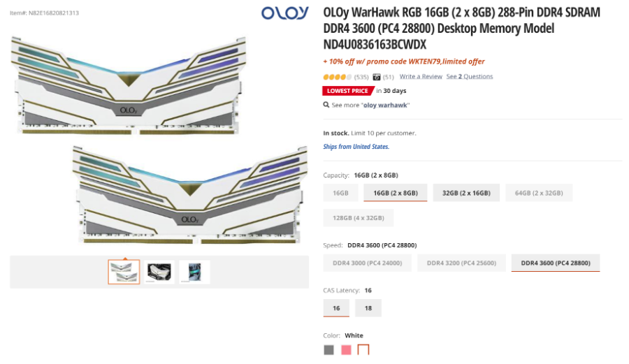Select 32GB (2 x 16GB) capacity
629x364 pixels.
466,193
